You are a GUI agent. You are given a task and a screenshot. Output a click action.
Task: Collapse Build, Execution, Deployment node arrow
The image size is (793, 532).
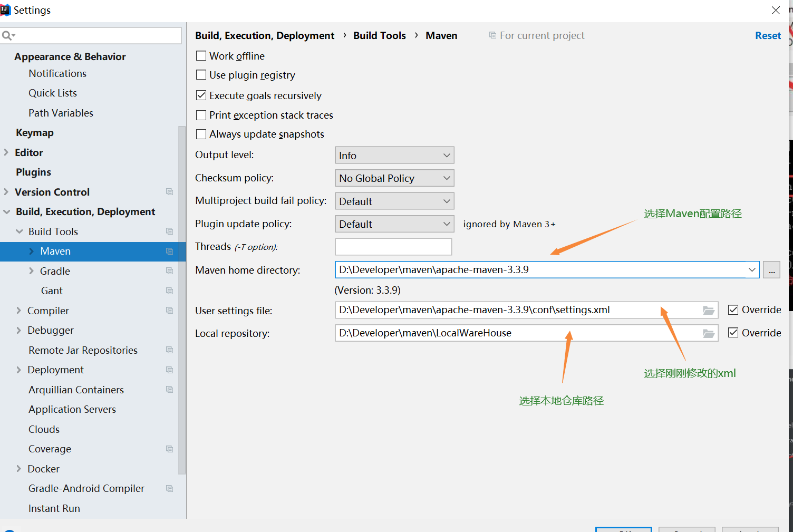[6, 212]
